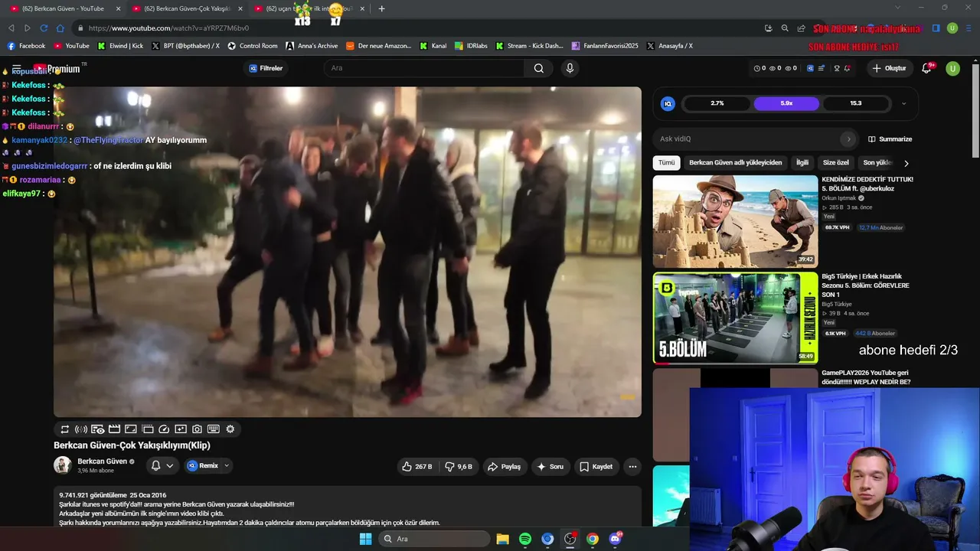Viewport: 980px width, 551px height.
Task: Open the Facebook bookmark
Action: 27,46
